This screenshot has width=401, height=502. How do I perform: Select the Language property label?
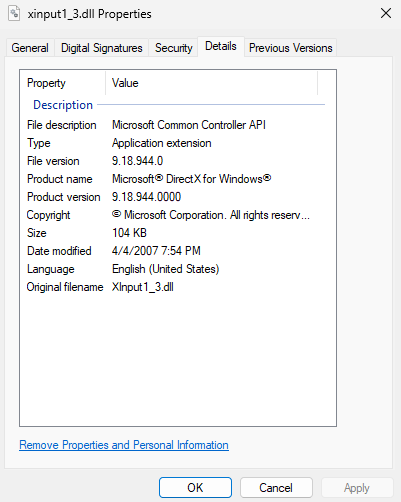coord(51,269)
